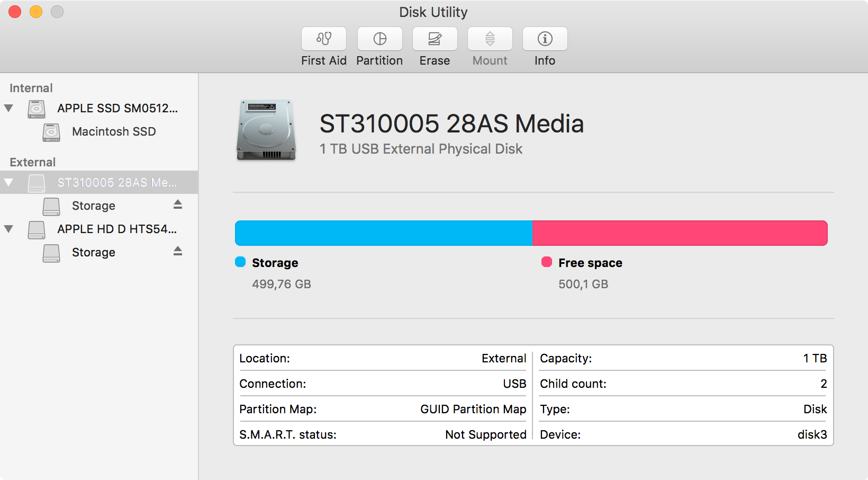The height and width of the screenshot is (480, 868).
Task: Show disk Info from the toolbar
Action: pos(545,39)
